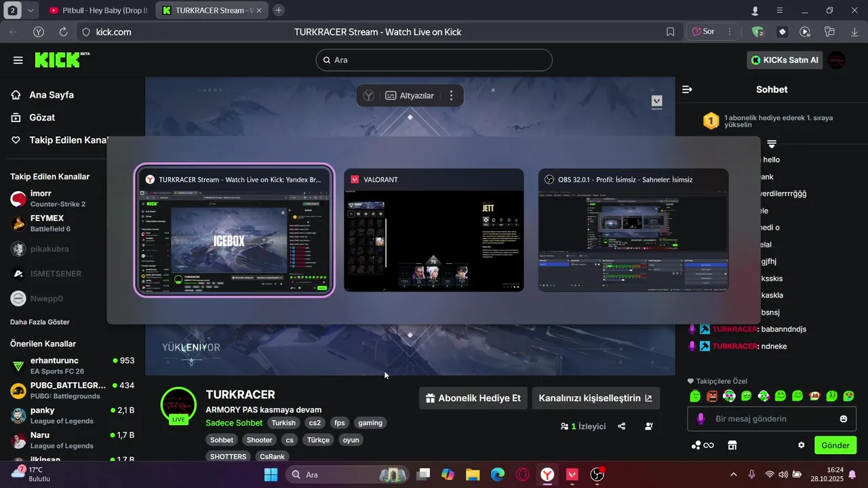Select the VALORANT window thumbnail in the switcher
Image resolution: width=868 pixels, height=488 pixels.
(x=434, y=230)
